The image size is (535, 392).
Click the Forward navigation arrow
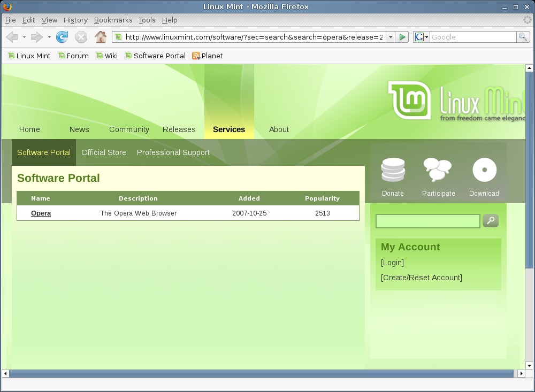pos(36,37)
